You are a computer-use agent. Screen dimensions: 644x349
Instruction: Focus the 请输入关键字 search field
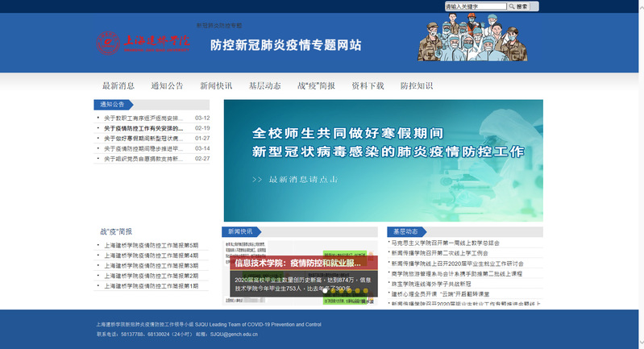tap(476, 6)
